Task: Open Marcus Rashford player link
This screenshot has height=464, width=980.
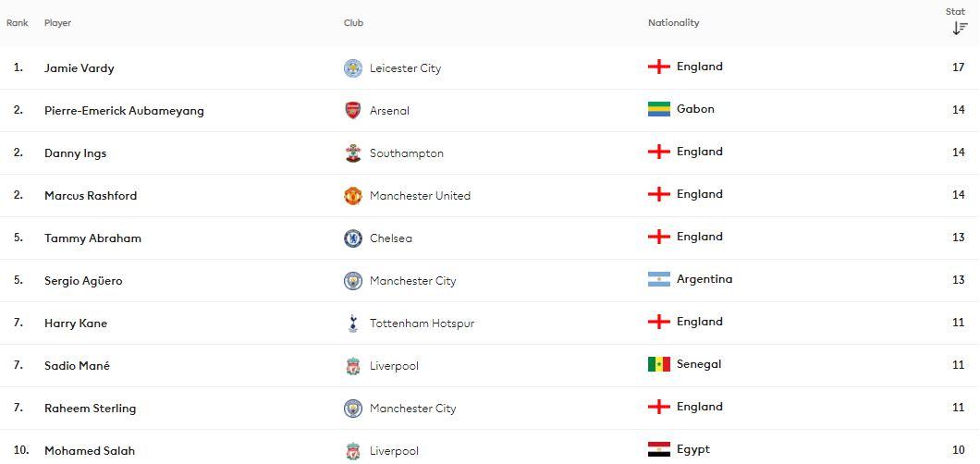Action: (x=91, y=195)
